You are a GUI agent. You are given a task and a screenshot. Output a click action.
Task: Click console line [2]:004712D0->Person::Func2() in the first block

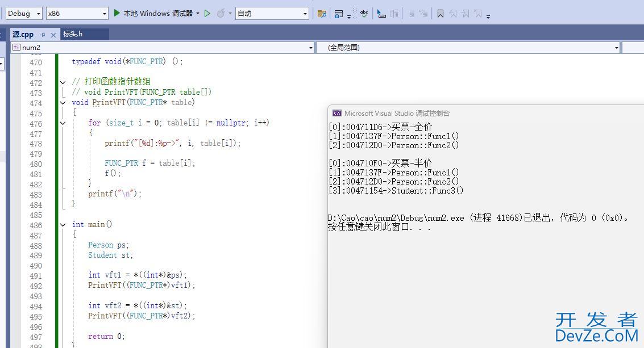point(394,145)
